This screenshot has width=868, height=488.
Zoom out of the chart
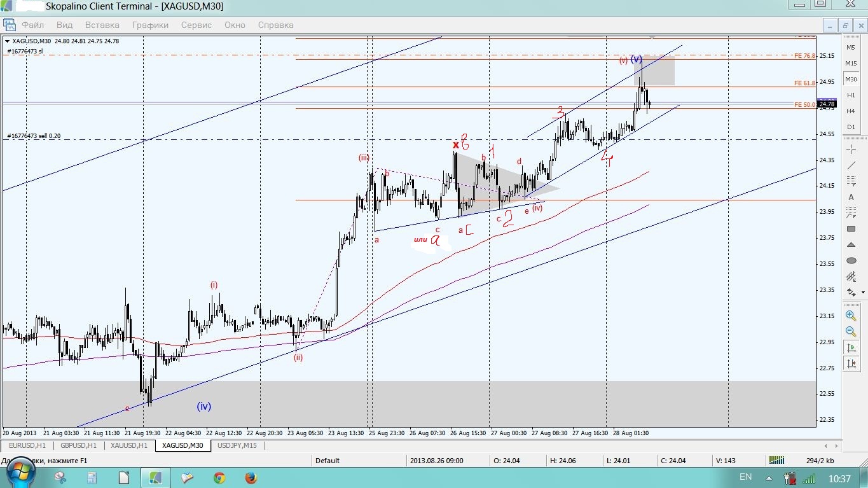click(851, 331)
